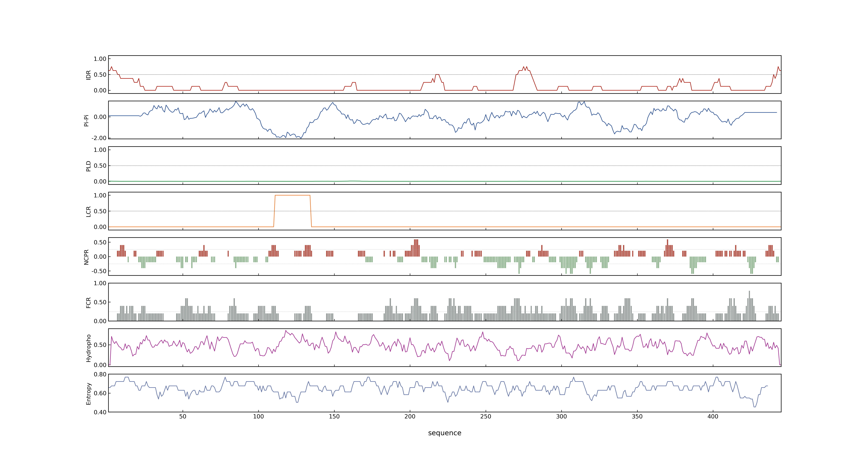Click the 0.40 tick of Entropy axis
The image size is (868, 463).
pyautogui.click(x=100, y=412)
